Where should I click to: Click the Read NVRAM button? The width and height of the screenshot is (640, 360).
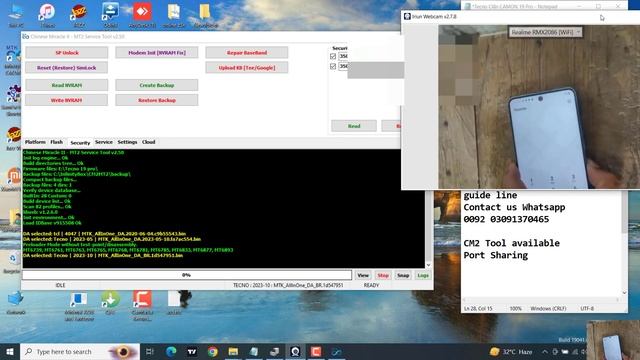tap(67, 85)
